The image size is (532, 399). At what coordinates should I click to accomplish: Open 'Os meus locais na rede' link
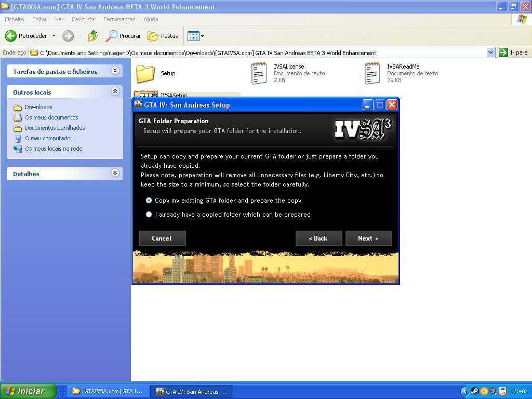[54, 149]
